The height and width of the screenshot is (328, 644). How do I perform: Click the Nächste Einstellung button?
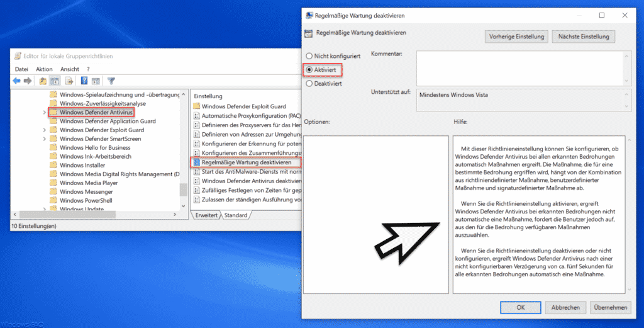click(x=583, y=37)
